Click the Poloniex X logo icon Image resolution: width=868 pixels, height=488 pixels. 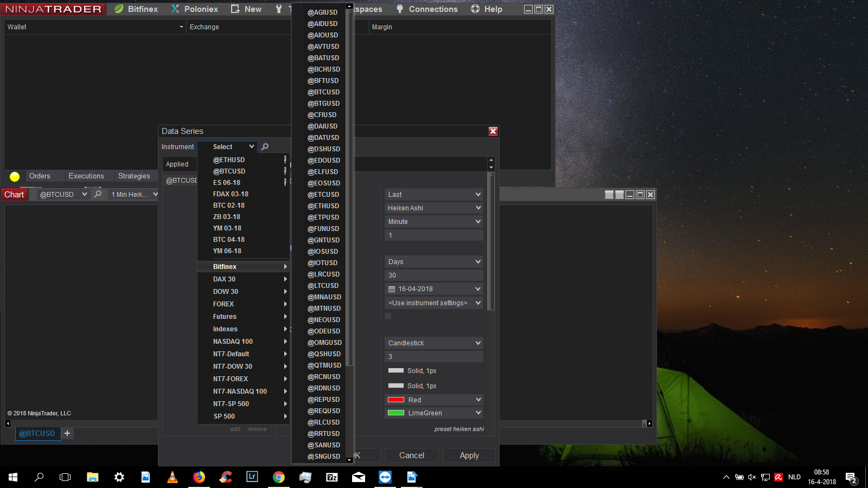[x=175, y=9]
